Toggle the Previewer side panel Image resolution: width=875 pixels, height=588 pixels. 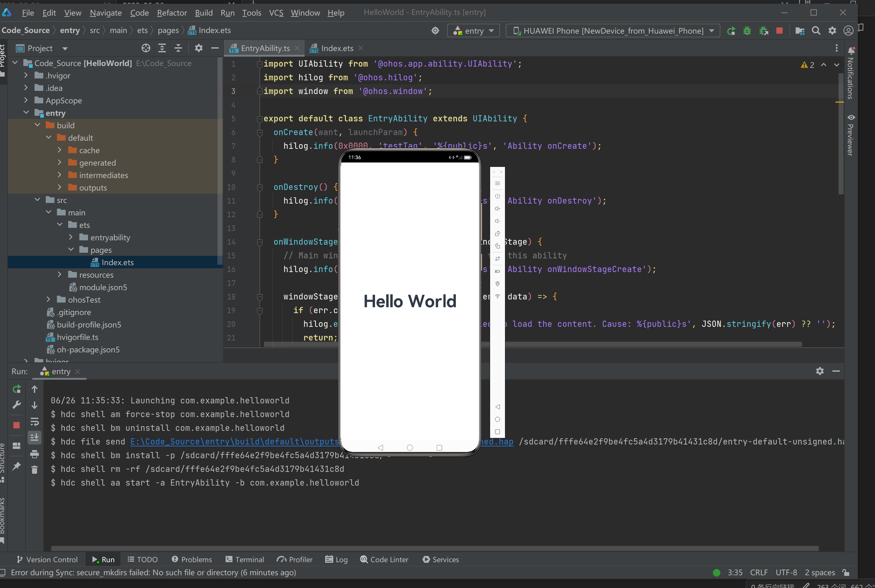(850, 136)
